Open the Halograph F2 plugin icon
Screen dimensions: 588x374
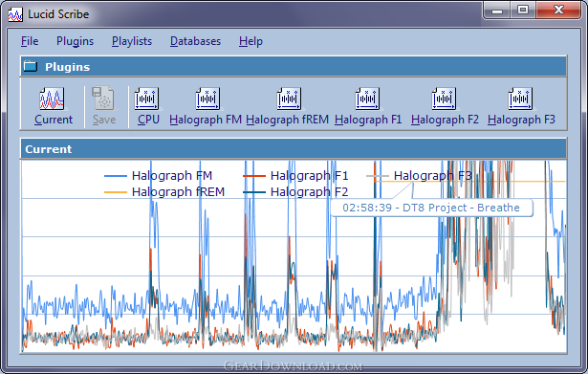[444, 99]
